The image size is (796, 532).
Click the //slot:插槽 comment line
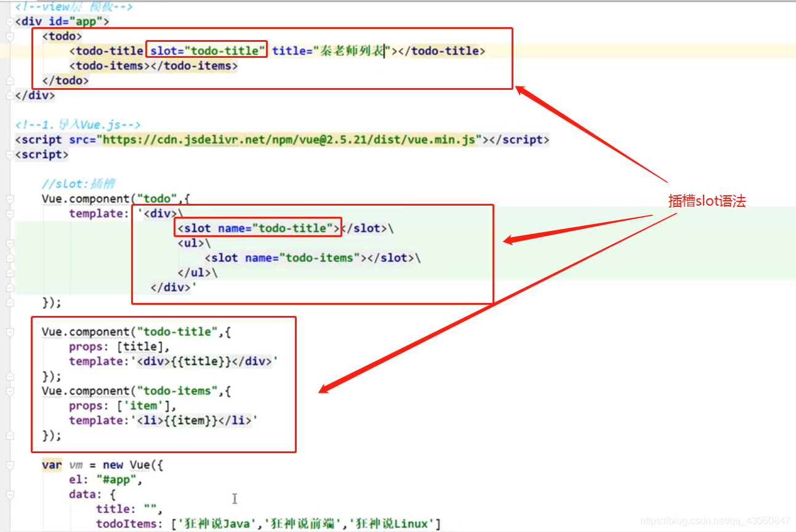click(79, 184)
